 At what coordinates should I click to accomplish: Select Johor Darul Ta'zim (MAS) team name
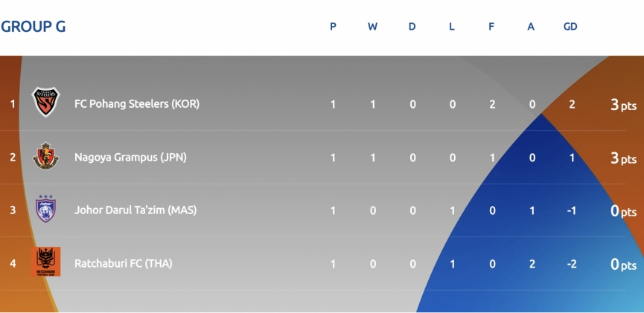point(136,210)
